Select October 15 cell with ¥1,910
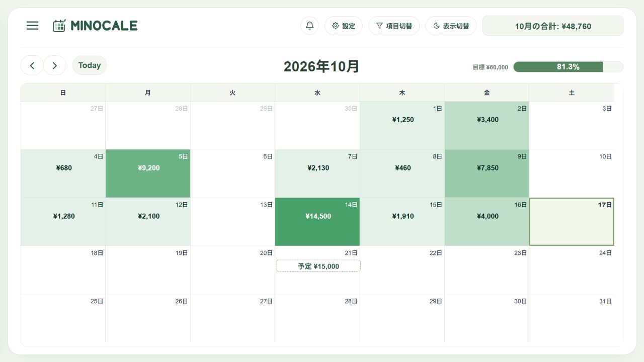The width and height of the screenshot is (644, 362). point(402,222)
